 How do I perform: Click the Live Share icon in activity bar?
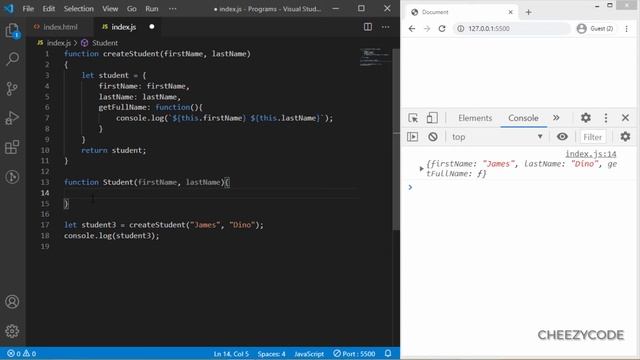[x=12, y=177]
